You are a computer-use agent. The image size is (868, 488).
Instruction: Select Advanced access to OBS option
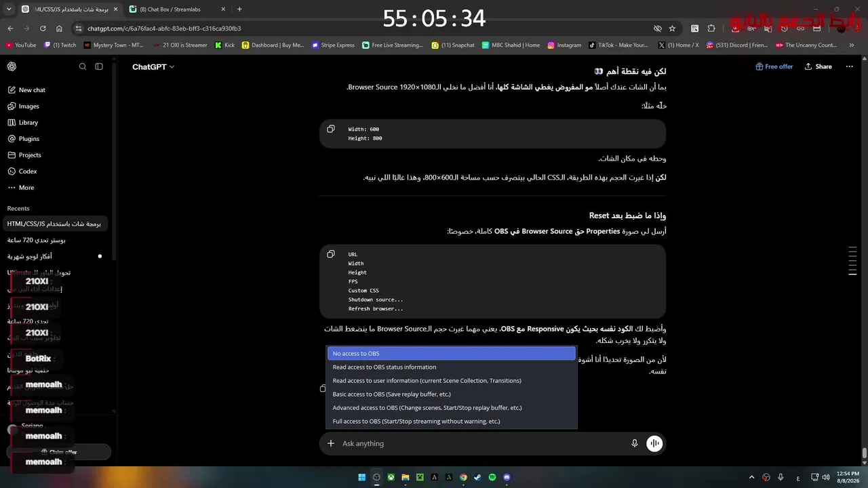451,408
